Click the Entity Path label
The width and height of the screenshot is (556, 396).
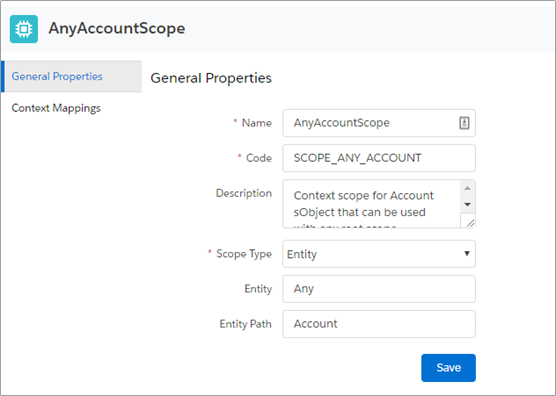pyautogui.click(x=245, y=324)
